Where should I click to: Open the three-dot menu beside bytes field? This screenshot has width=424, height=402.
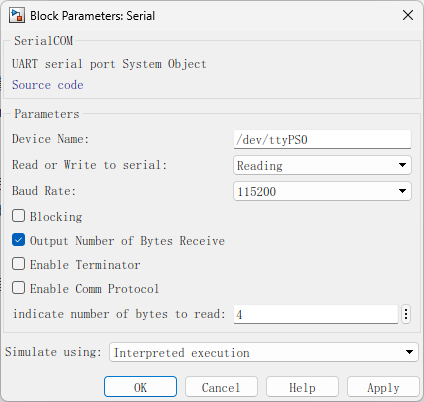click(x=406, y=314)
